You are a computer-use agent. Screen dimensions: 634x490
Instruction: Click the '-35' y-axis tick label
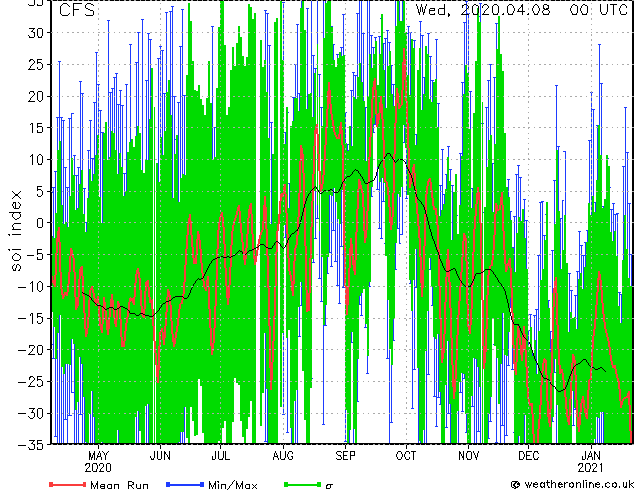pyautogui.click(x=31, y=445)
